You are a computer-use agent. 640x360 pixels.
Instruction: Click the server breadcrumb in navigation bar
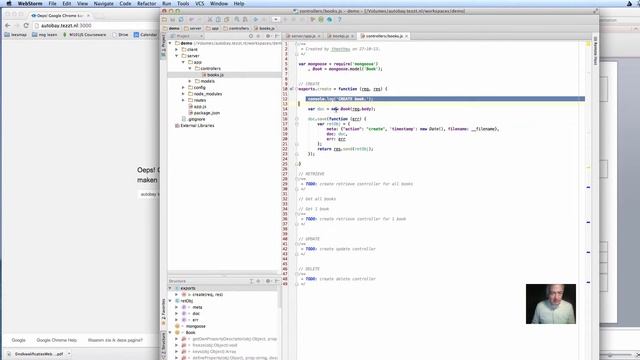tap(193, 28)
